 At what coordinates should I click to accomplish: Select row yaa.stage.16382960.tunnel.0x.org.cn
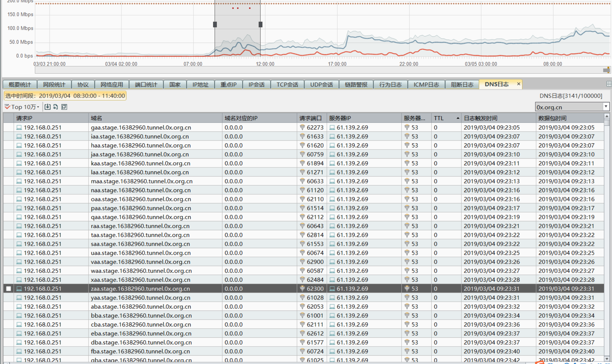click(x=304, y=298)
